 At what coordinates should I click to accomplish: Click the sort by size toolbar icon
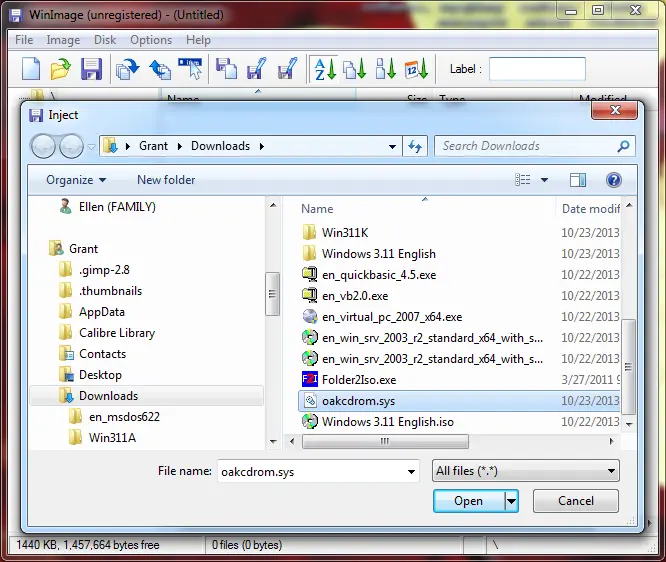coord(385,68)
